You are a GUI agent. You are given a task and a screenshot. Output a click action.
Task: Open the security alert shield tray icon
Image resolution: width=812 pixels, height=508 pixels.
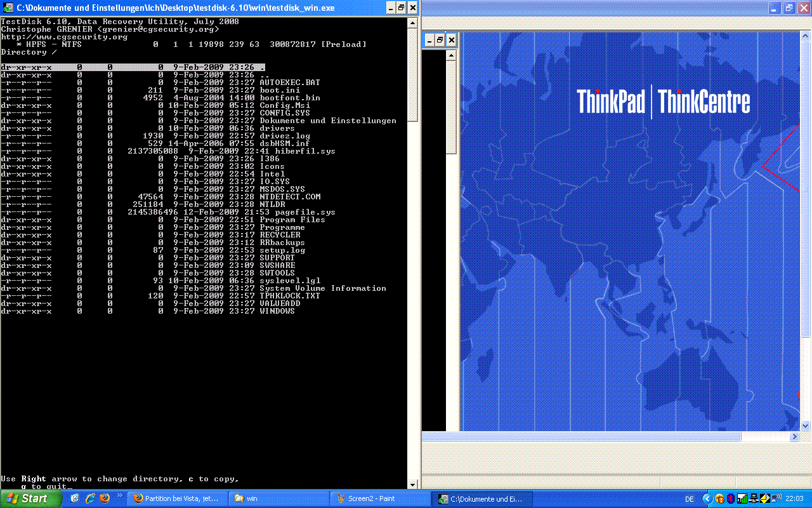click(x=720, y=499)
